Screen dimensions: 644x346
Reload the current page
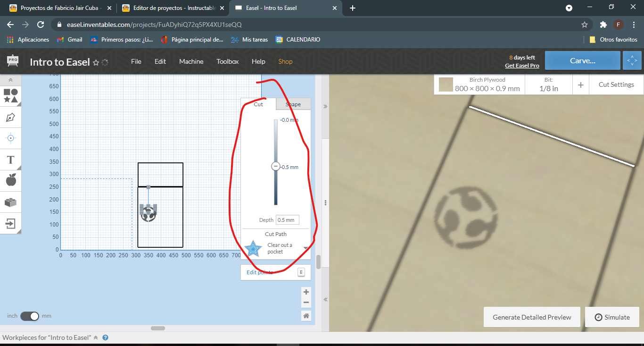pyautogui.click(x=41, y=25)
